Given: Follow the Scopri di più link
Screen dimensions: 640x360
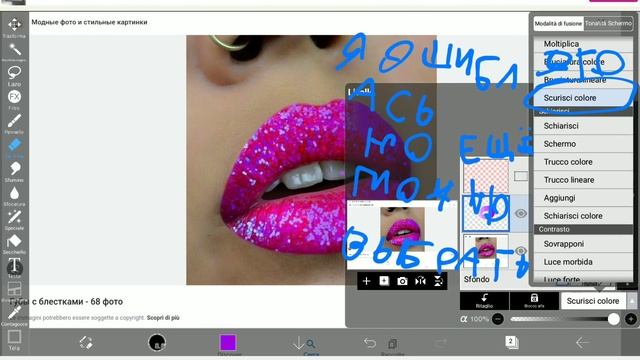Looking at the screenshot, I should [x=163, y=318].
